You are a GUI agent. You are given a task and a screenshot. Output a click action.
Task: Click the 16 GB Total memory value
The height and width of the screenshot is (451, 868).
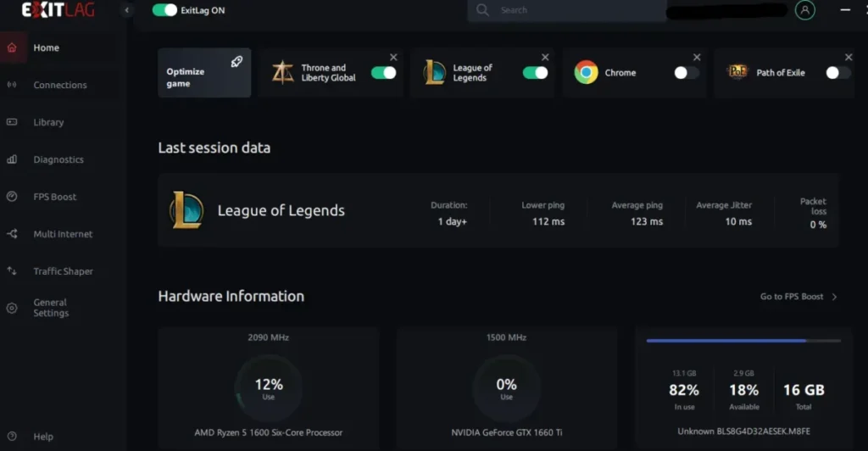coord(804,390)
